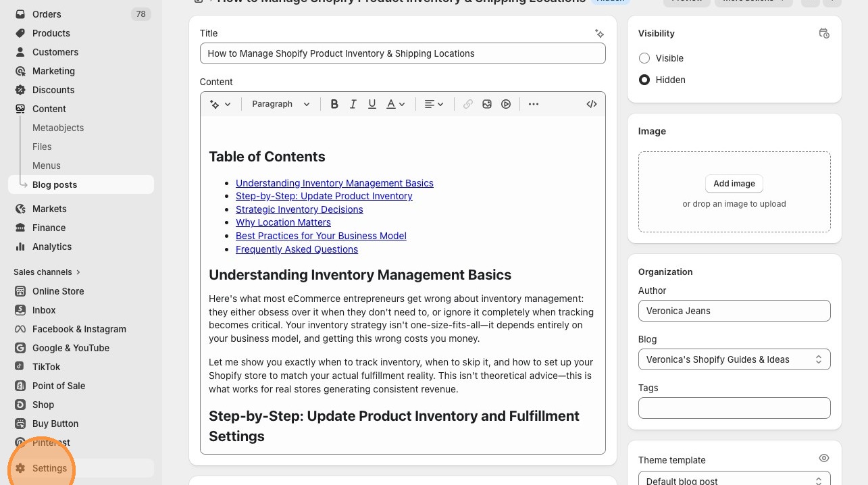Image resolution: width=868 pixels, height=485 pixels.
Task: Click the Bold formatting icon
Action: pyautogui.click(x=334, y=104)
